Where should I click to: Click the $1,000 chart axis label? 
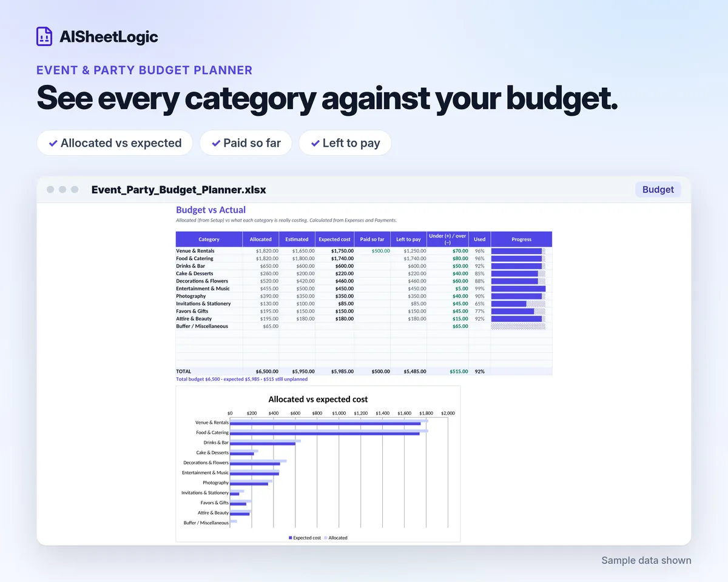click(339, 413)
